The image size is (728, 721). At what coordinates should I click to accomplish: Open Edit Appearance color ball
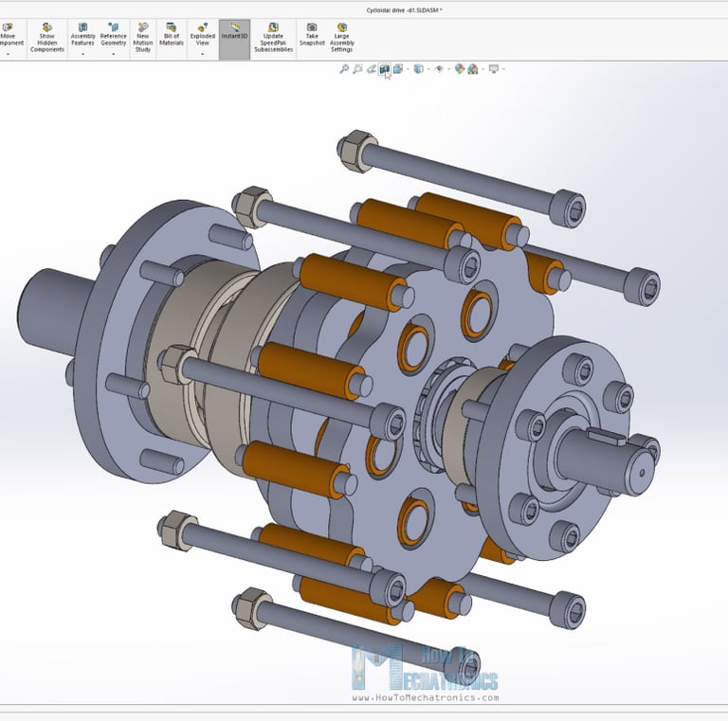coord(460,69)
